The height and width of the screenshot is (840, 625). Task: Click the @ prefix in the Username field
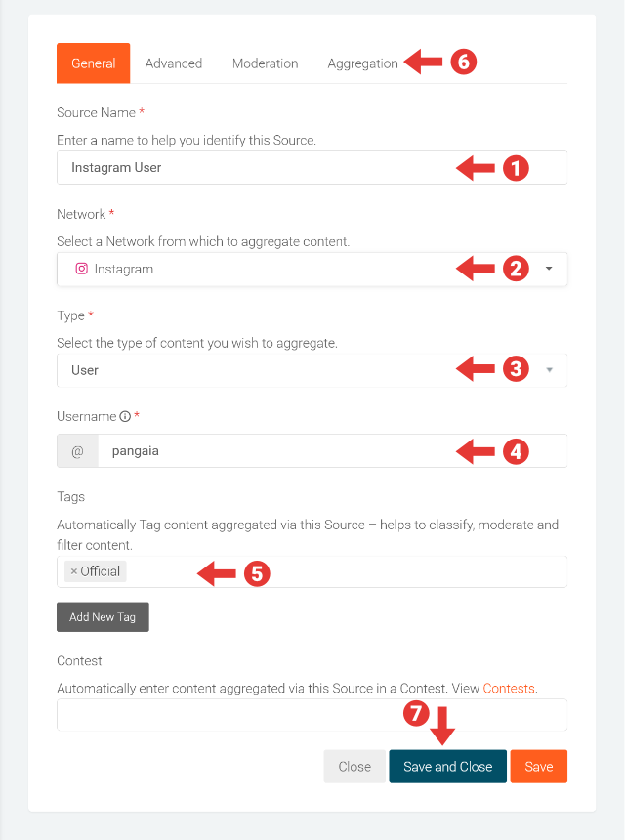(x=75, y=450)
